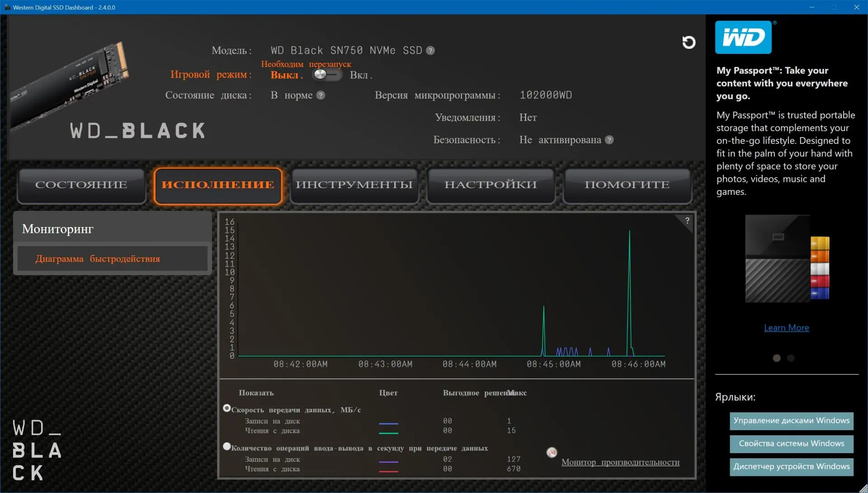
Task: Click the IOPS write purple color line
Action: (x=388, y=462)
